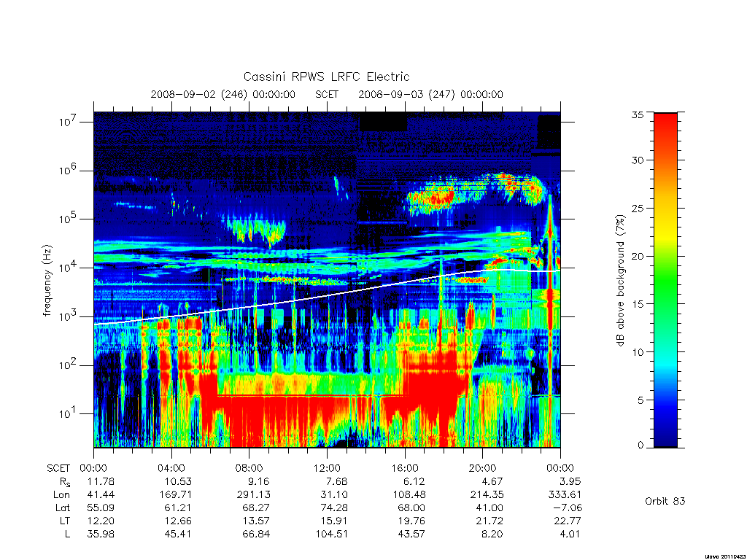Viewport: 747px width, 560px height.
Task: Click the time tick label "16:00"
Action: point(405,468)
